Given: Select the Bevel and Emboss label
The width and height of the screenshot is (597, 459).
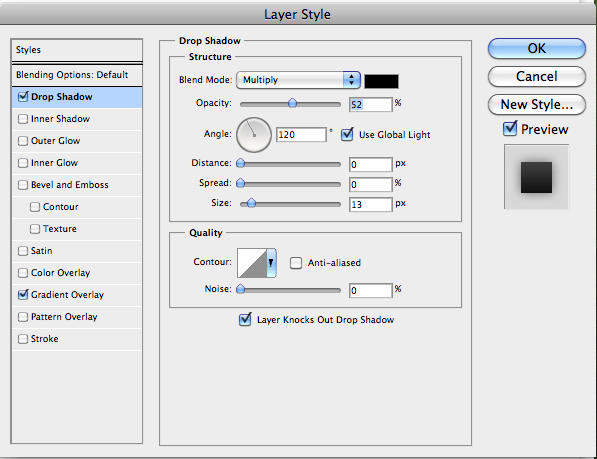Looking at the screenshot, I should [70, 185].
